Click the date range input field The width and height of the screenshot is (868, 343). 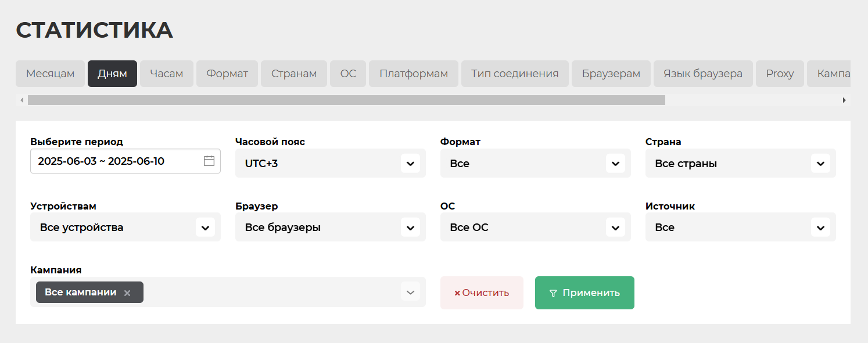[116, 161]
